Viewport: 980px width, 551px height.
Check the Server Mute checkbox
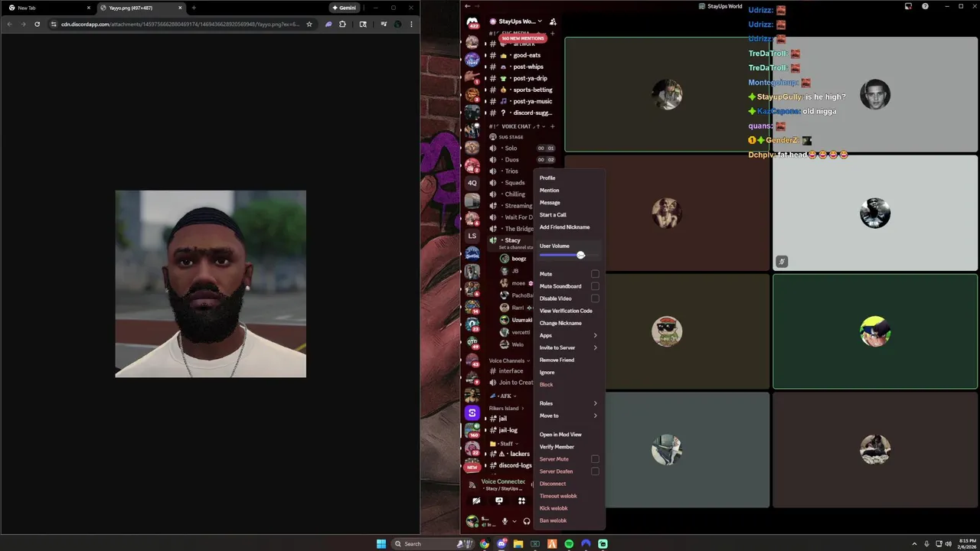pos(595,459)
